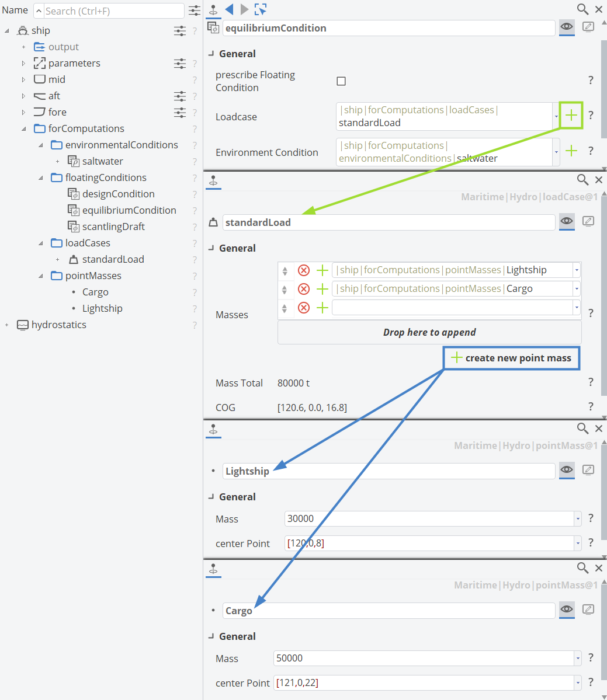The height and width of the screenshot is (700, 607).
Task: Open search via the magnifier icon
Action: pos(582,9)
